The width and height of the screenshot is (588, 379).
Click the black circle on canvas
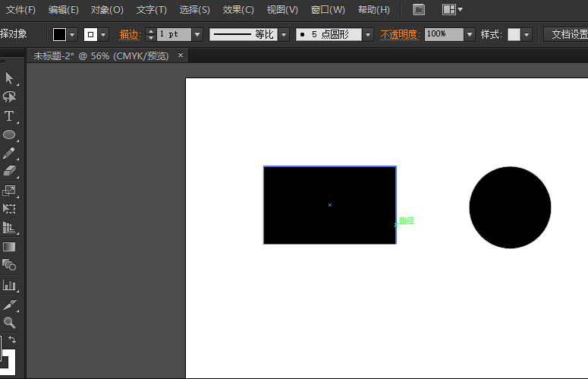point(510,207)
